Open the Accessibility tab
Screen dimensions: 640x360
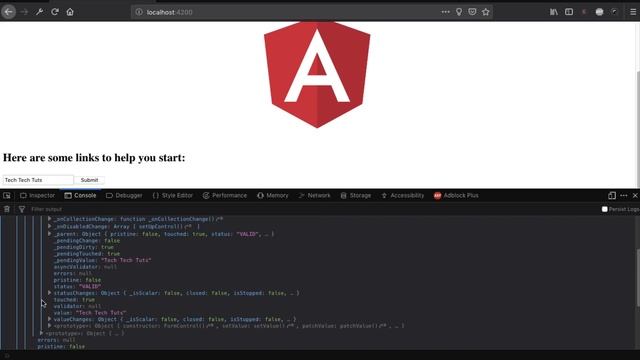click(403, 196)
